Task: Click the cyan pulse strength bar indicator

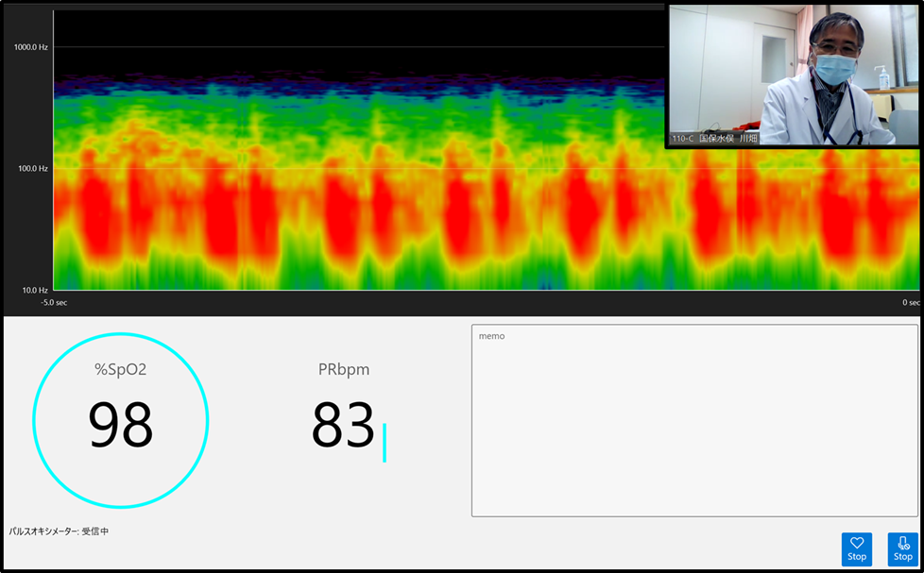Action: coord(385,442)
